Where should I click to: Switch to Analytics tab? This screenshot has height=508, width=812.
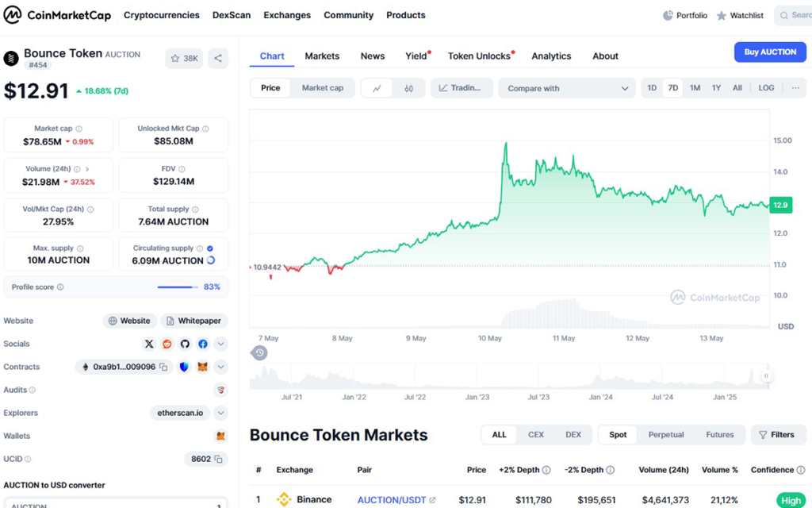coord(551,56)
